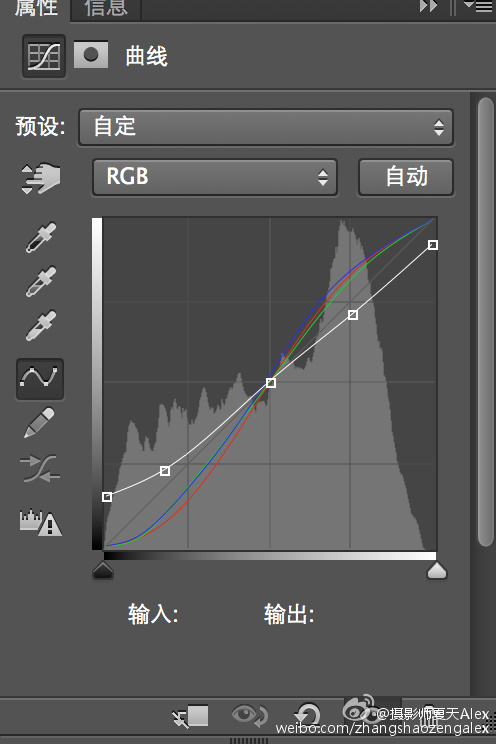Select the layer mask icon
The height and width of the screenshot is (744, 496).
[x=91, y=55]
